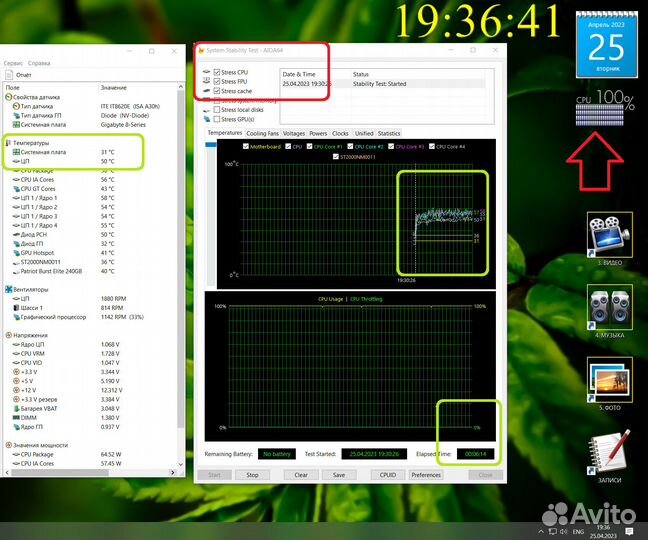Toggle the Motherboard graph checkbox

point(246,146)
